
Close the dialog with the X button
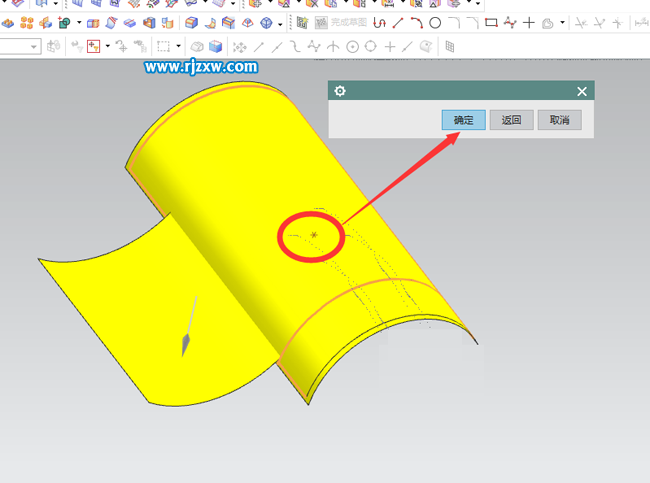coord(582,91)
